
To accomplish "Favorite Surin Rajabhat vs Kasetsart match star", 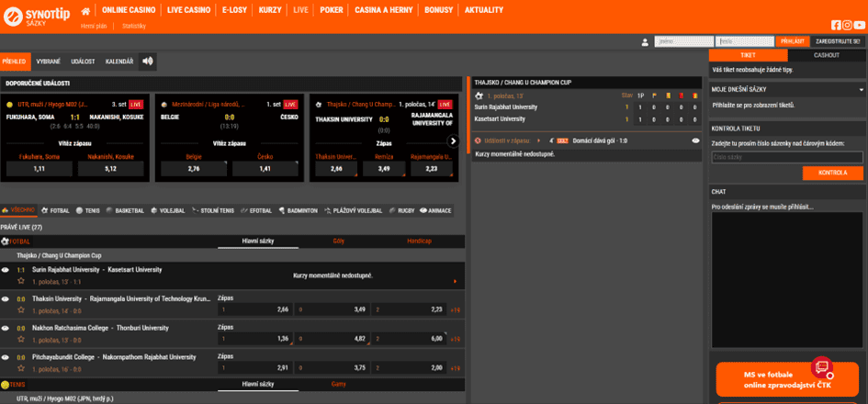I will point(21,281).
